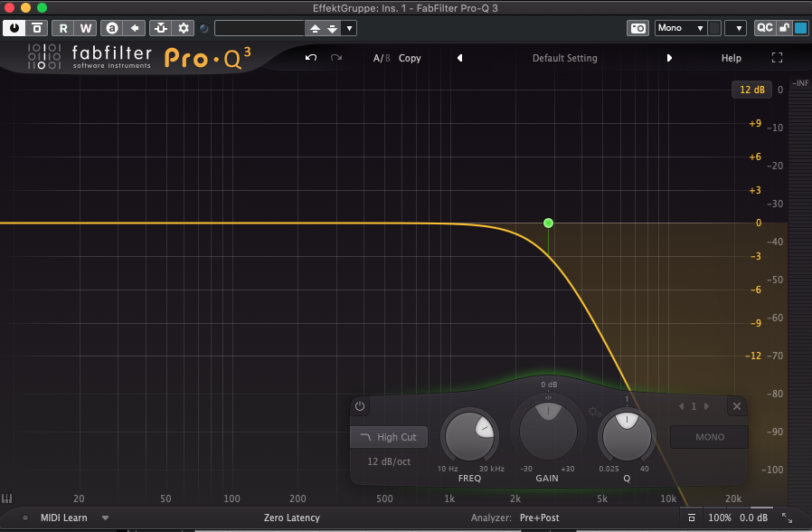Enable Read automation with the R button
Screen dimensions: 812x532
coord(62,28)
